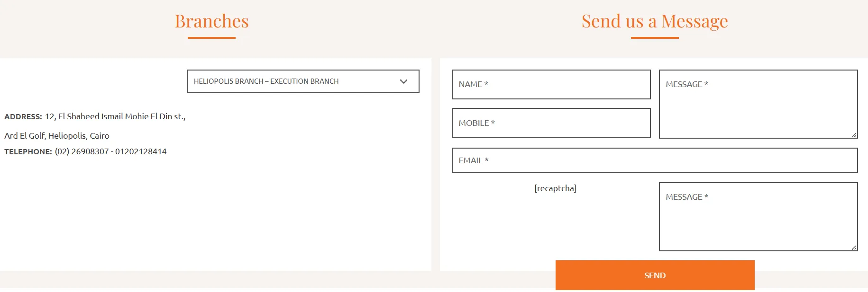This screenshot has height=292, width=868.
Task: Grab the lower MESSAGE box resize handle
Action: (854, 248)
